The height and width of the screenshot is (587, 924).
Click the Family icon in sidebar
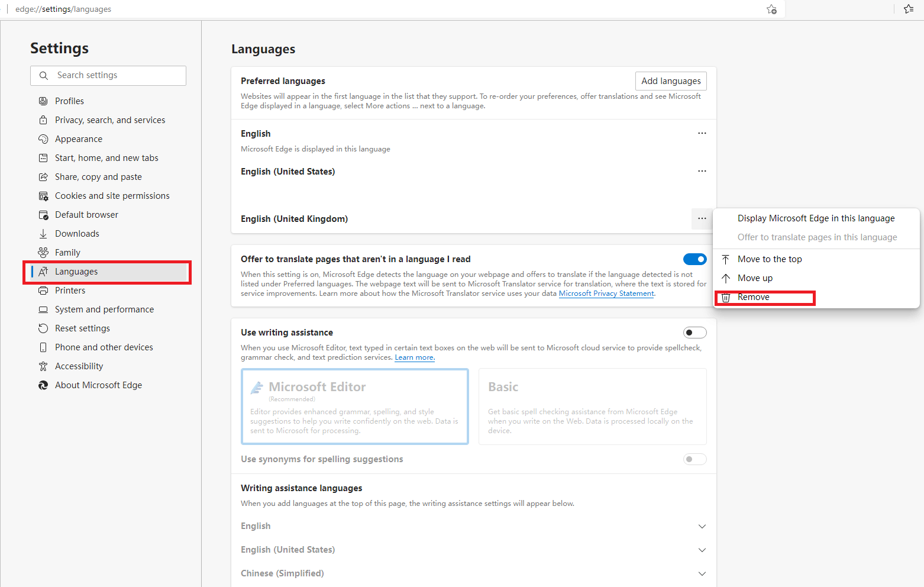click(43, 253)
